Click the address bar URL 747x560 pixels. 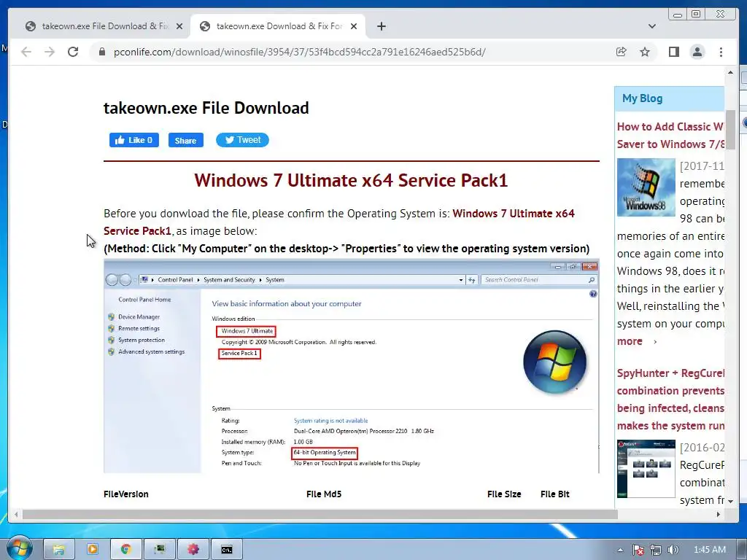click(x=299, y=52)
